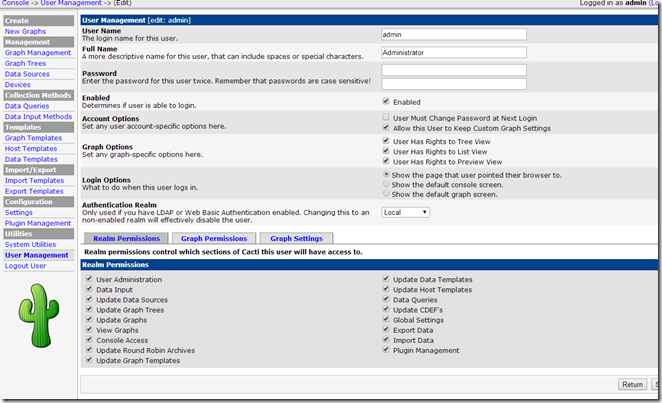The height and width of the screenshot is (403, 662).
Task: Click Console breadcrumb link
Action: (15, 3)
